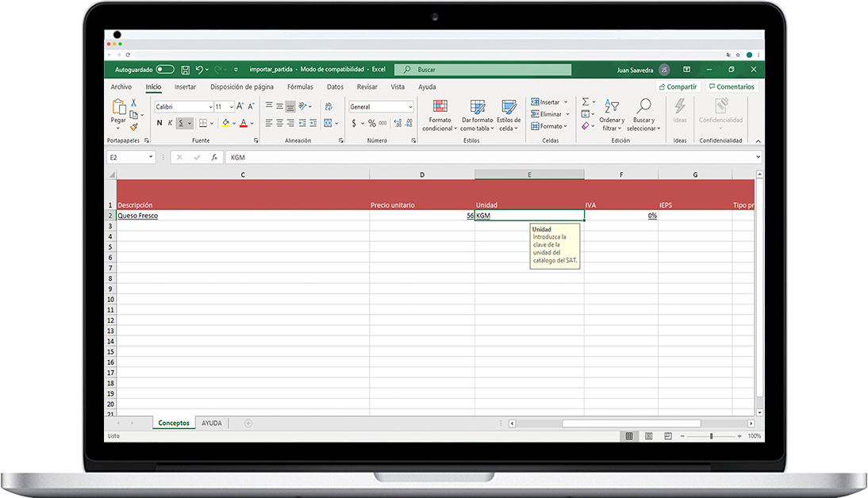This screenshot has width=868, height=498.
Task: Expand the Name Box dropdown arrow
Action: pos(151,158)
